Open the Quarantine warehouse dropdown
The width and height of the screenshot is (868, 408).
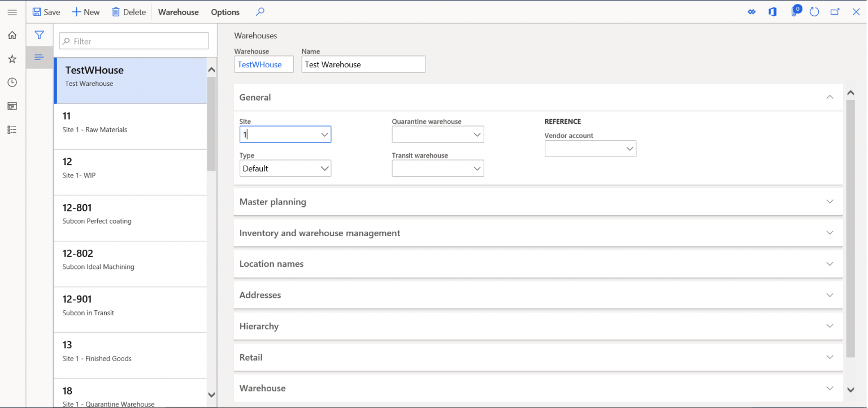tap(476, 134)
